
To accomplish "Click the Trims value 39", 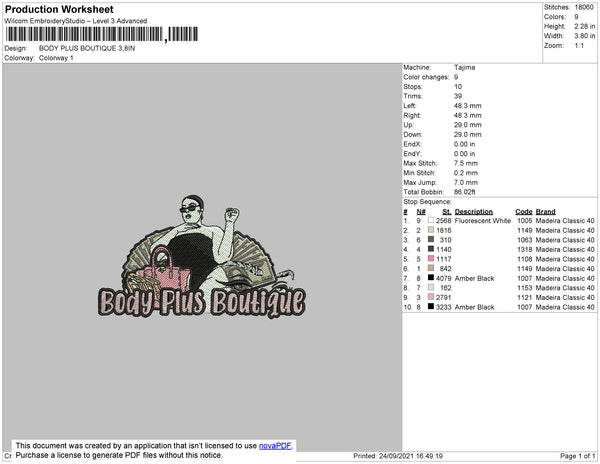I will coord(458,96).
